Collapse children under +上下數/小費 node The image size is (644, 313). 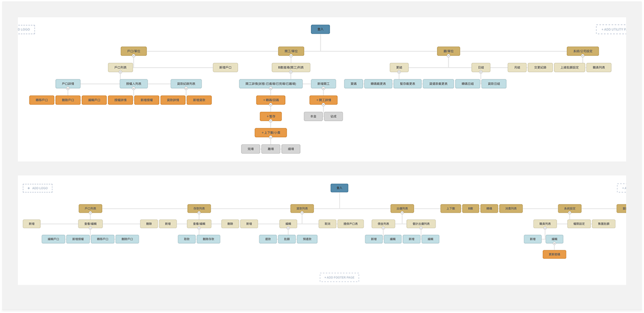pyautogui.click(x=270, y=139)
